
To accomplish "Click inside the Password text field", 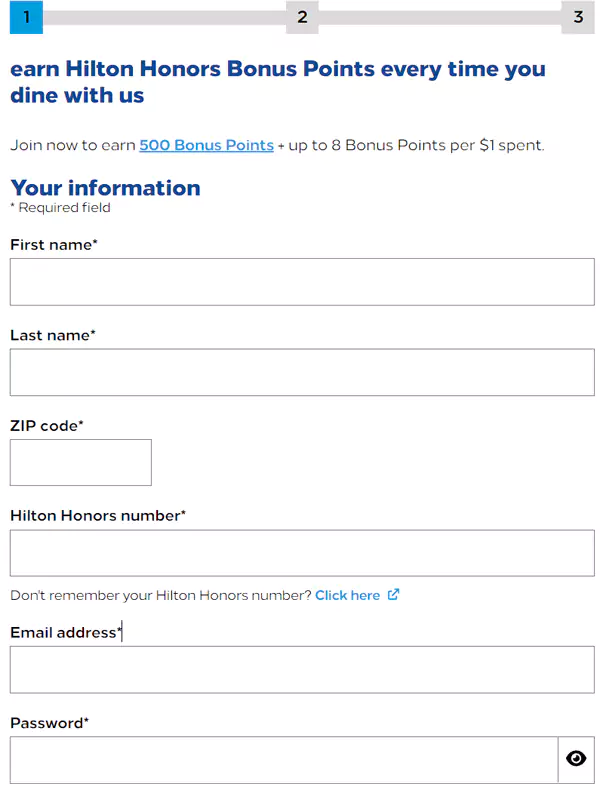I will [283, 760].
